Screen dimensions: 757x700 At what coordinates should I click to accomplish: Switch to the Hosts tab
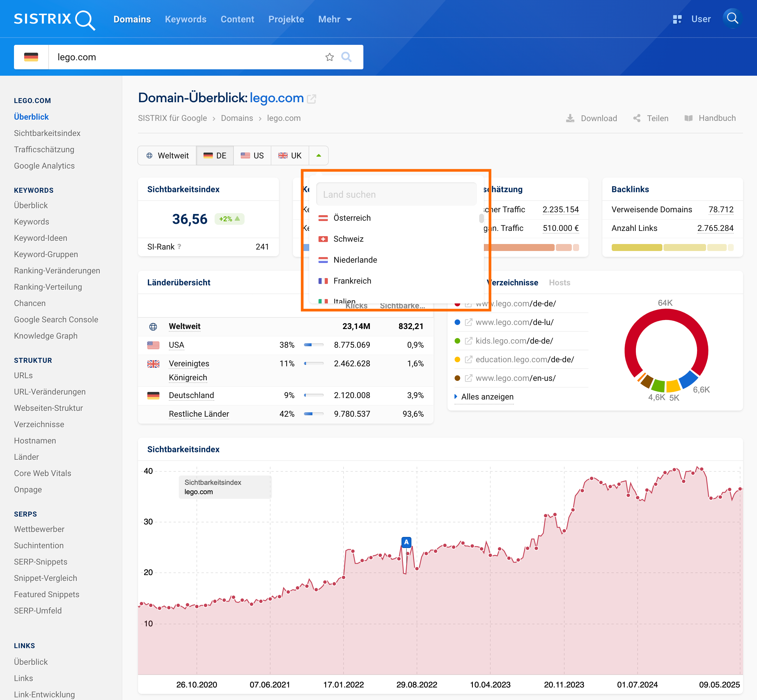559,282
